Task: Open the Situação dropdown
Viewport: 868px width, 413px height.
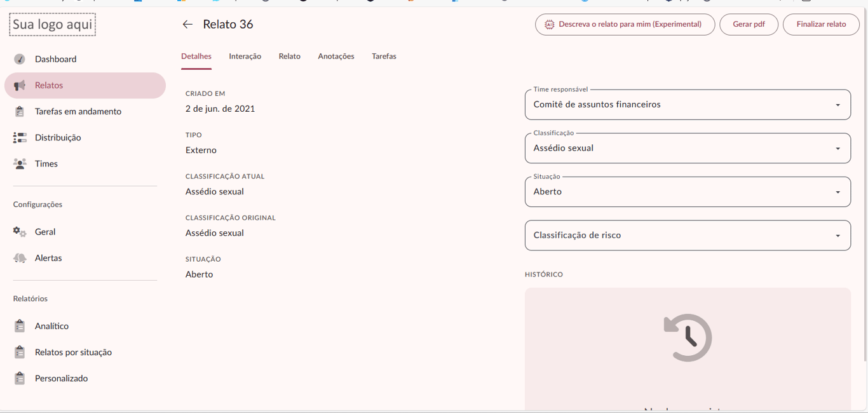Action: click(x=687, y=192)
